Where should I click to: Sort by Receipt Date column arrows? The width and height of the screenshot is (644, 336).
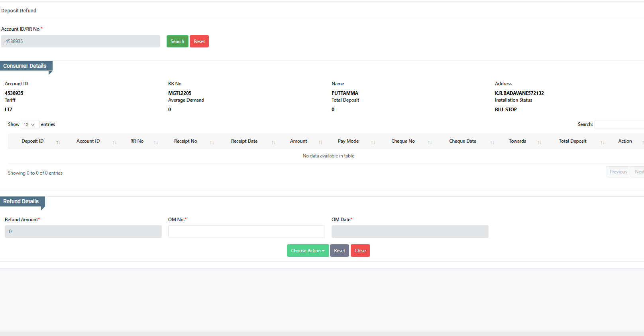274,142
